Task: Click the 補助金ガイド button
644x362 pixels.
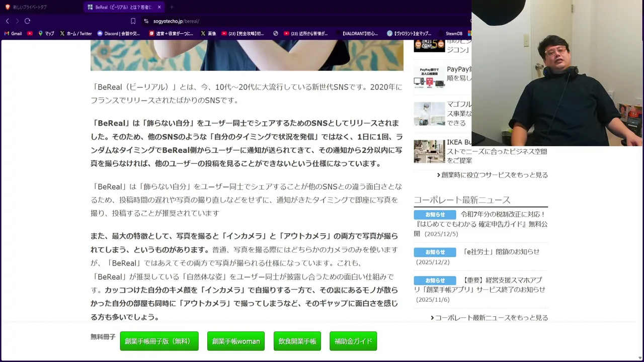Action: [353, 341]
